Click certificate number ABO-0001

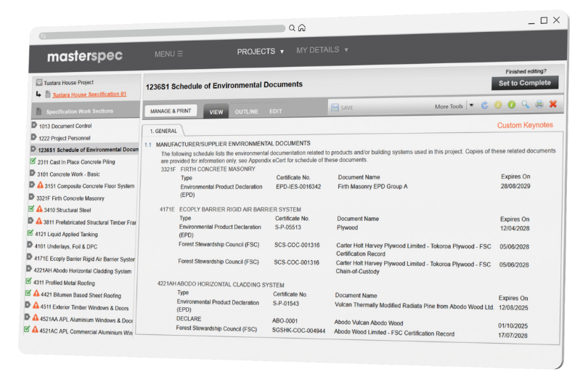pyautogui.click(x=285, y=321)
